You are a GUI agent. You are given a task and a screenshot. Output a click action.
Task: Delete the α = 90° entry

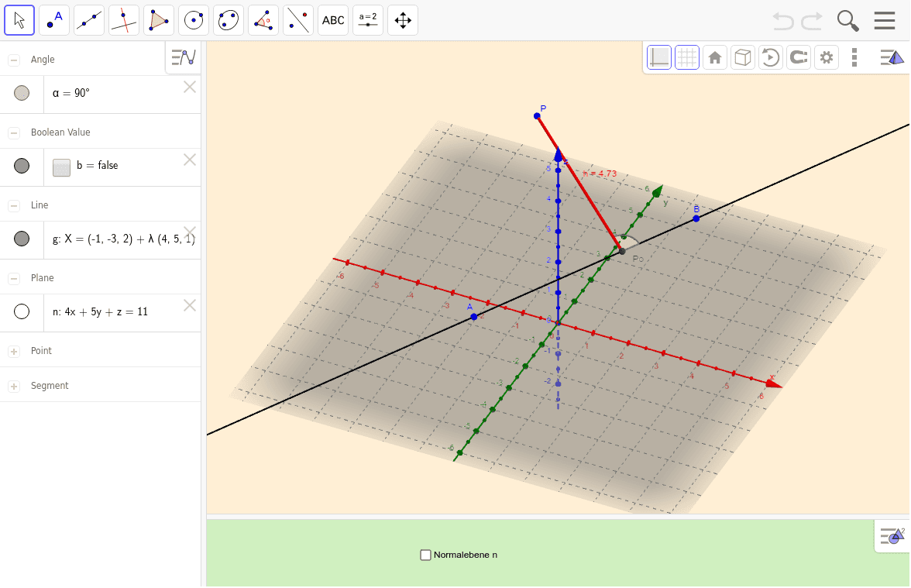point(189,87)
